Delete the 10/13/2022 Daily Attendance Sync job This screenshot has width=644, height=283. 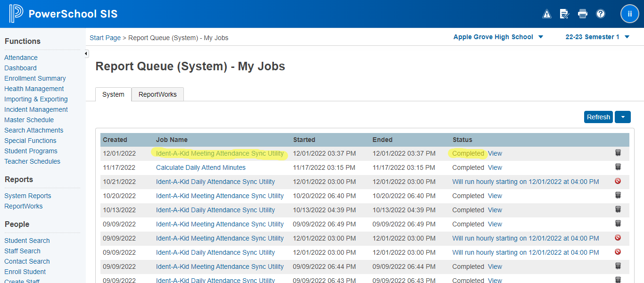(618, 209)
